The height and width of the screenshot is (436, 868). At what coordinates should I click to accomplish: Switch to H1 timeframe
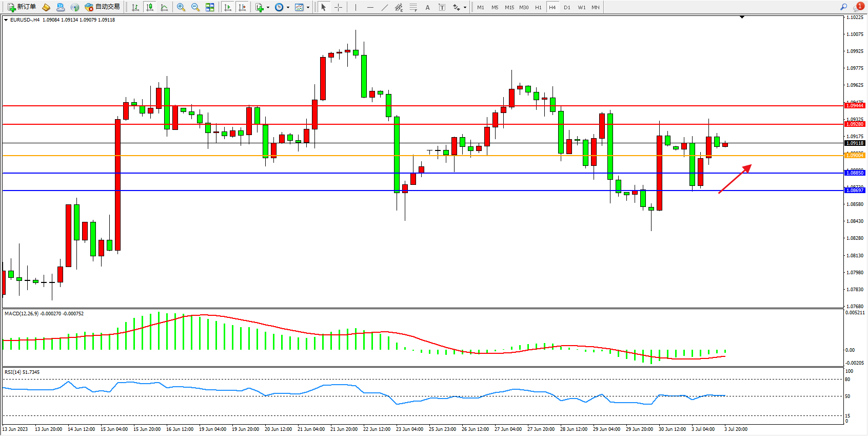click(x=538, y=7)
